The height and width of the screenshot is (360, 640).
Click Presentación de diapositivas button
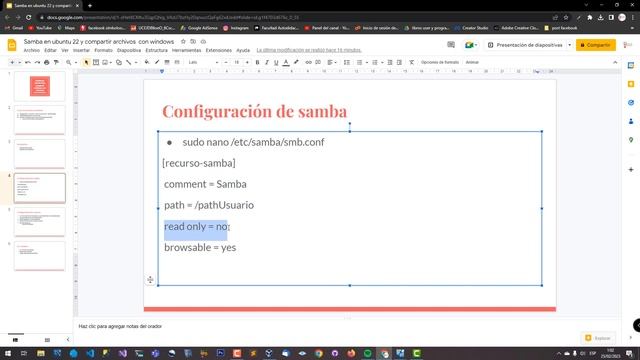[525, 45]
